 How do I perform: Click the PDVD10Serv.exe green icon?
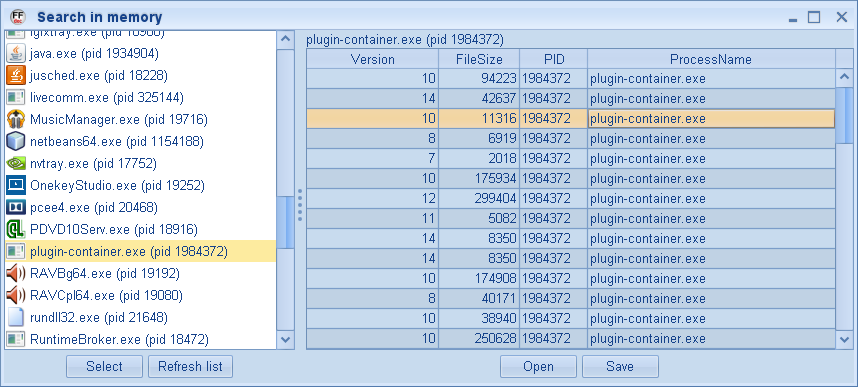coord(16,229)
